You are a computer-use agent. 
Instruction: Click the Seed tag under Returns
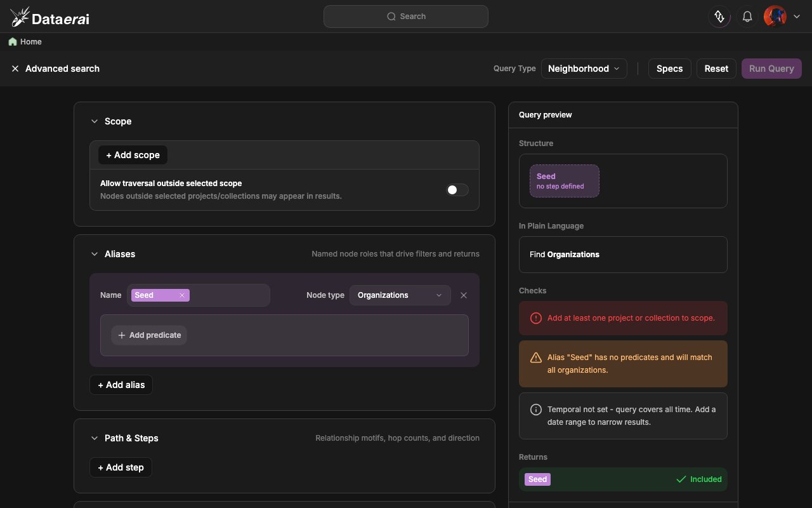(x=537, y=479)
